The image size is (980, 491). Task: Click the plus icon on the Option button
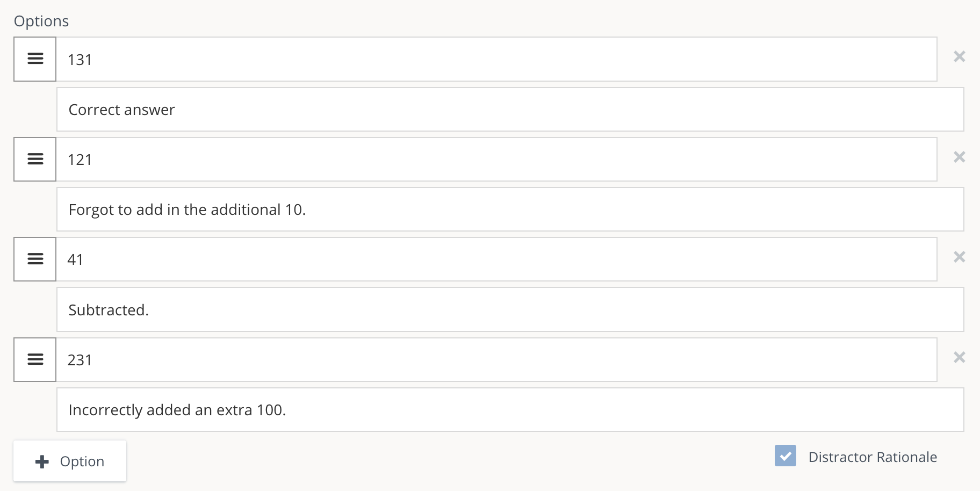[41, 461]
